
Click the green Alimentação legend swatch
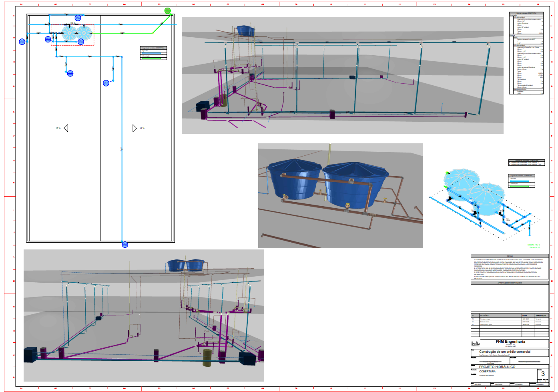pyautogui.click(x=151, y=58)
